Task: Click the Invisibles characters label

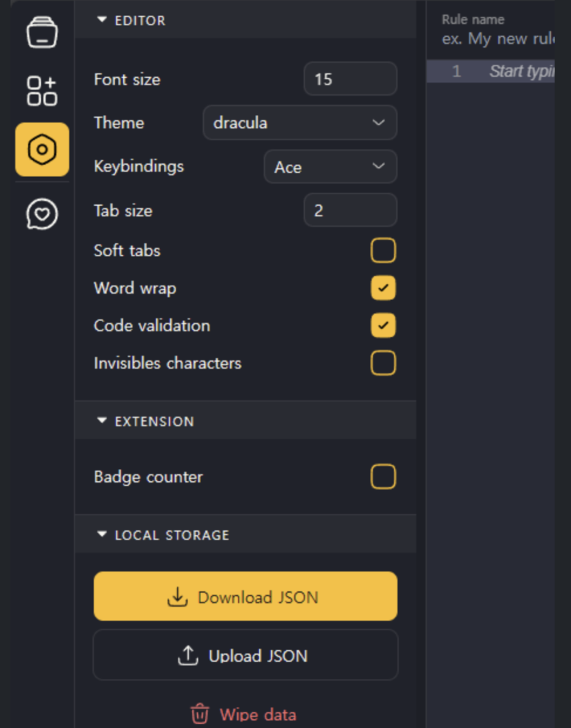Action: pos(168,364)
